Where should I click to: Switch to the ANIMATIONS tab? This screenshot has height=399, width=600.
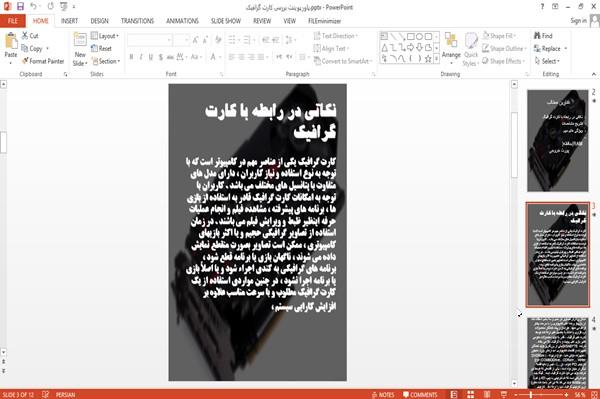click(x=182, y=21)
